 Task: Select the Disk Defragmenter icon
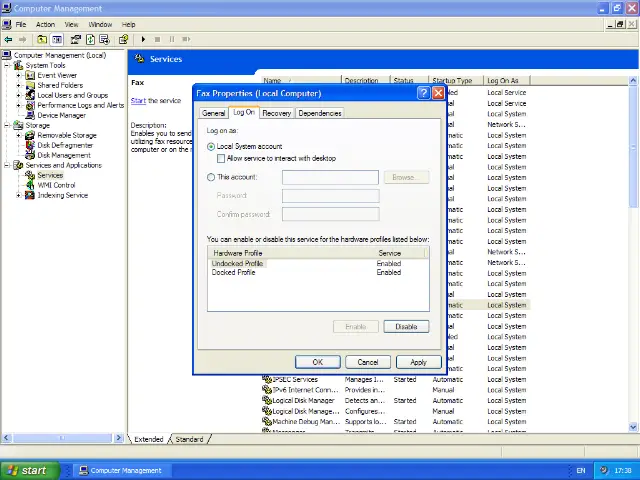click(30, 145)
